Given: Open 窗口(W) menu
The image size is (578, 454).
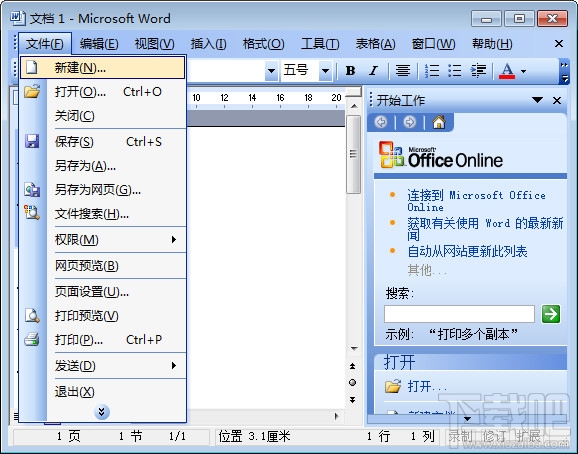Looking at the screenshot, I should point(433,44).
